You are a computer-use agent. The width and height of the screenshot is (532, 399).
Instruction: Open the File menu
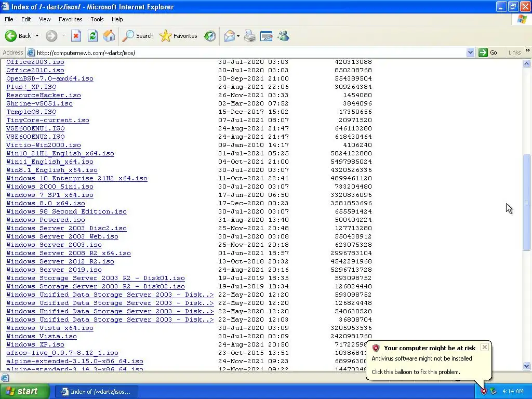pyautogui.click(x=9, y=19)
